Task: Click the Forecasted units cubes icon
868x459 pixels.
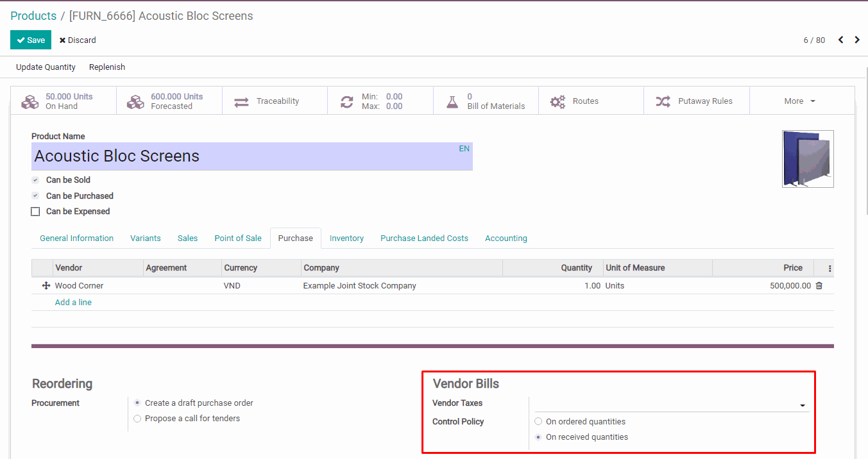Action: [135, 102]
